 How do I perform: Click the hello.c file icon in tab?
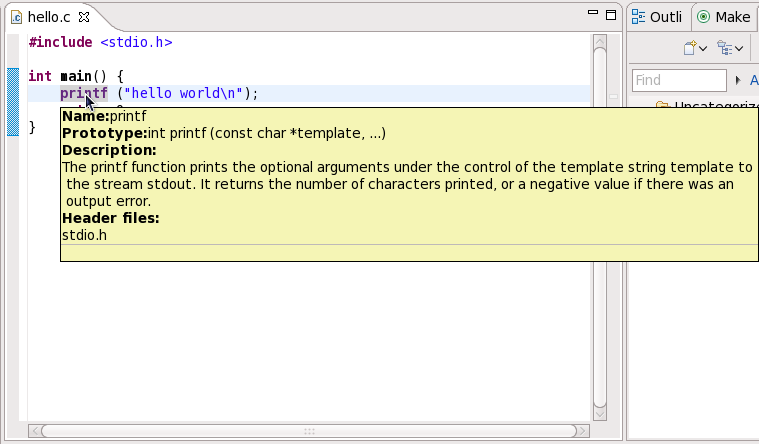tap(16, 17)
